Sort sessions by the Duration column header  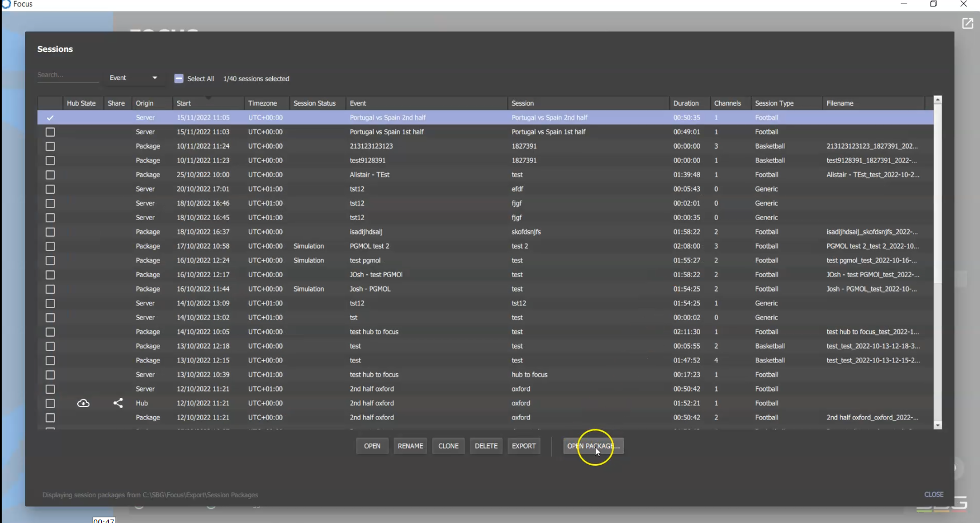[x=687, y=103]
